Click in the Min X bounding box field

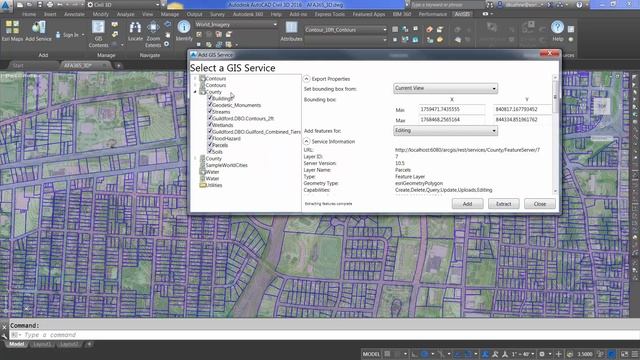[x=451, y=109]
